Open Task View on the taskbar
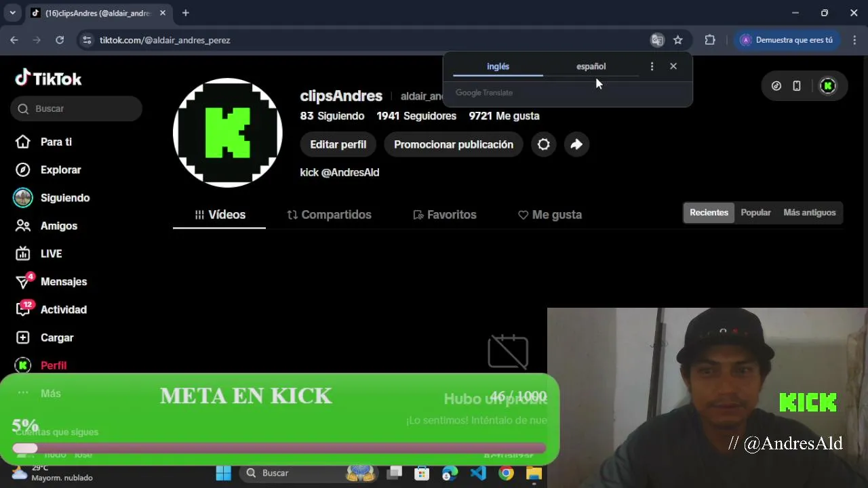 coord(395,473)
